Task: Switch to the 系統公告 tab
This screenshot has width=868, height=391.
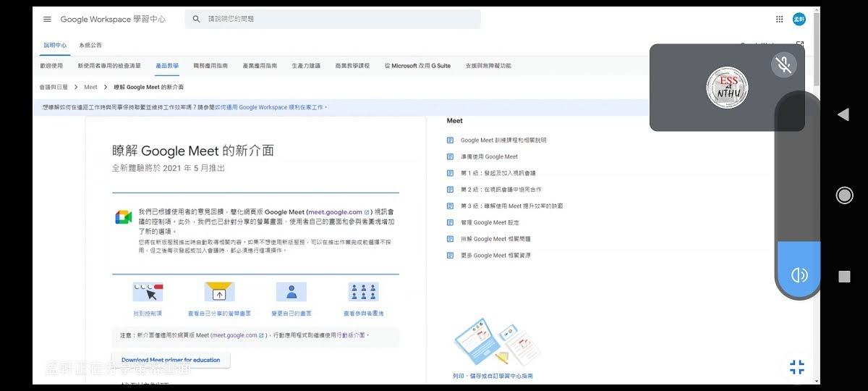Action: [x=90, y=45]
